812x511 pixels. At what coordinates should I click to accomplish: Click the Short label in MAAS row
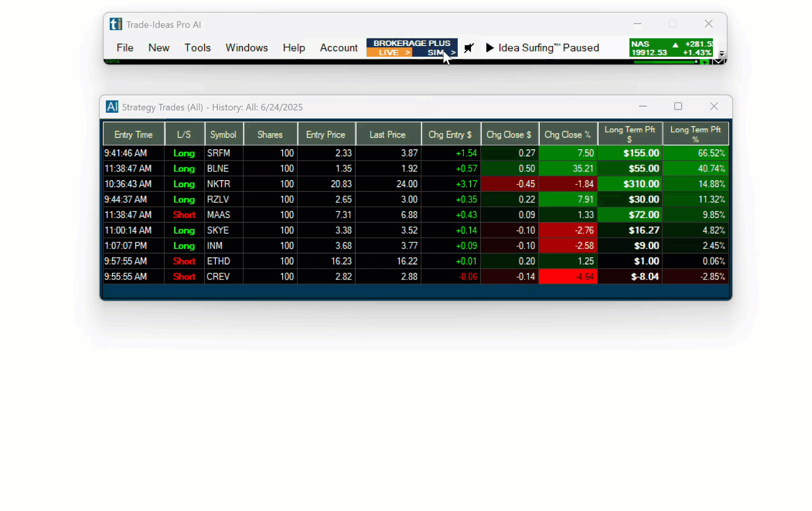[184, 215]
